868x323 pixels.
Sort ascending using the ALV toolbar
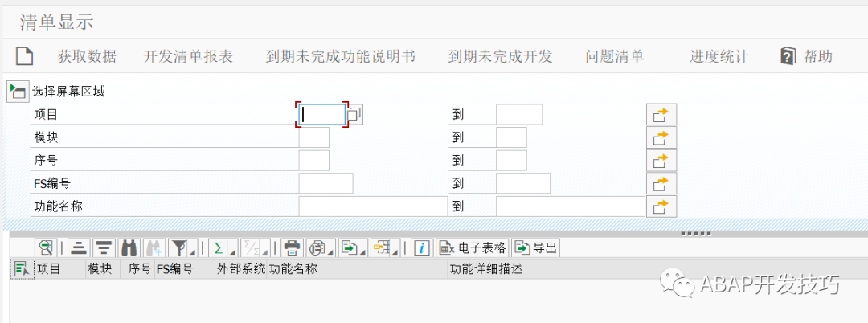(x=80, y=247)
